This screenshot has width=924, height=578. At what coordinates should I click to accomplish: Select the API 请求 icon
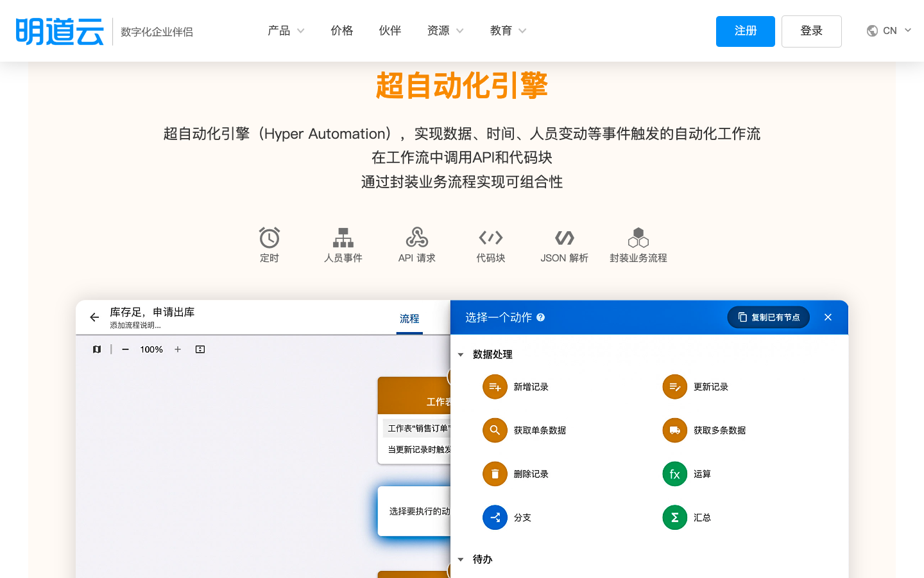[x=416, y=236]
